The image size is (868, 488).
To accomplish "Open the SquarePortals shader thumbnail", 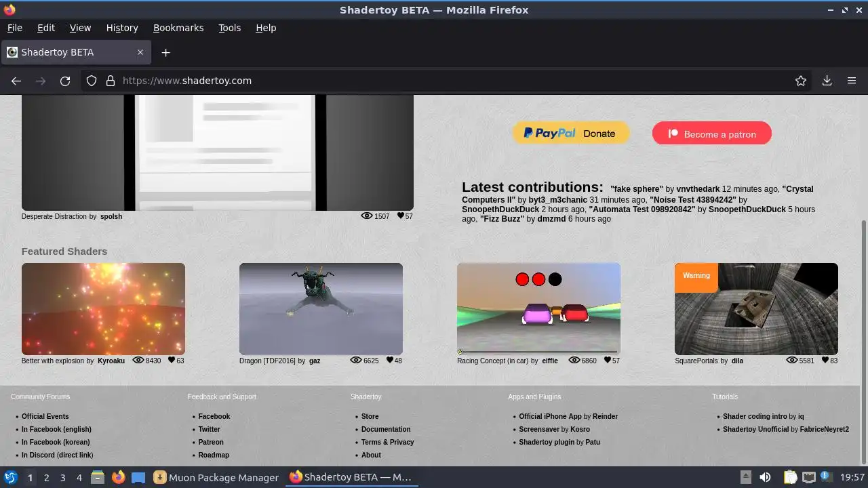I will 756,309.
